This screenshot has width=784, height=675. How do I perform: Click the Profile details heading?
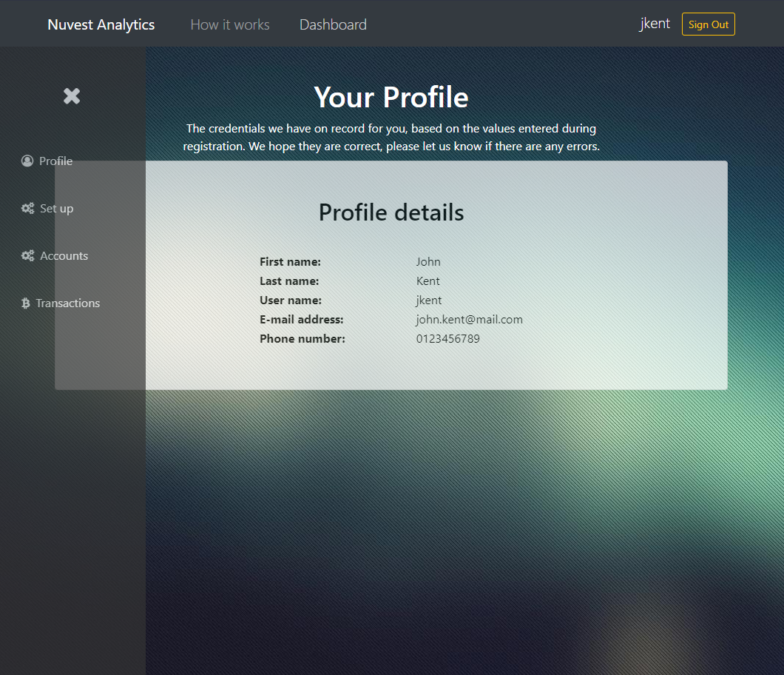(x=391, y=212)
